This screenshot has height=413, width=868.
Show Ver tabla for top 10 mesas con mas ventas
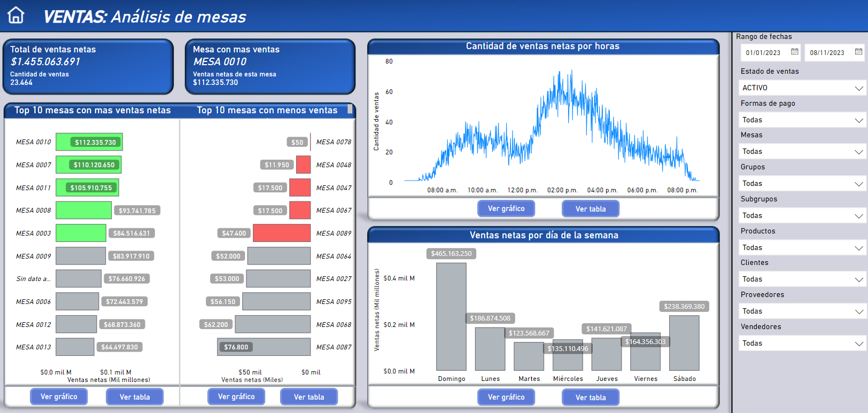coord(134,397)
